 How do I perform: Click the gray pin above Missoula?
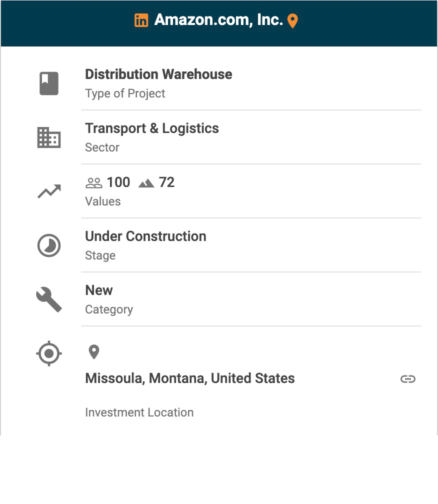93,352
